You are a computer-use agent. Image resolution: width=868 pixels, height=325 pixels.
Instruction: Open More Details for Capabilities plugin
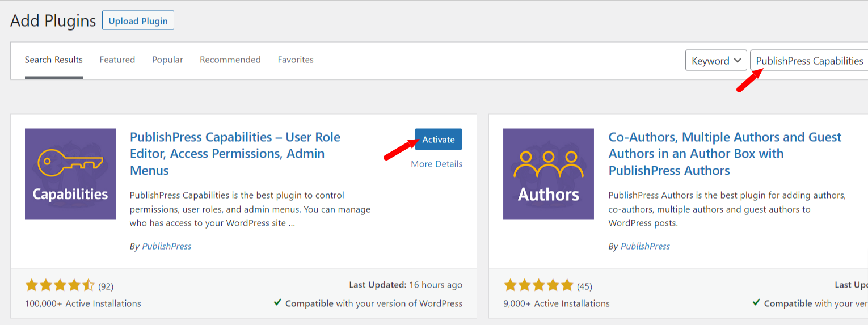(x=436, y=164)
